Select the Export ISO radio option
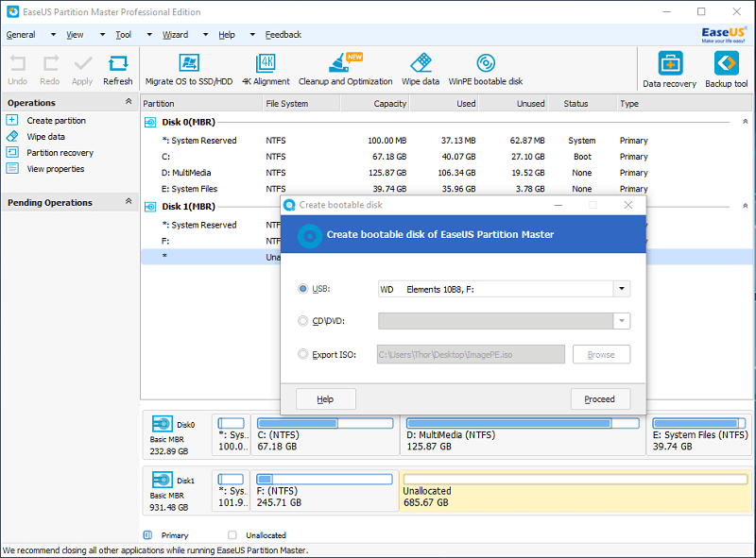Image resolution: width=756 pixels, height=558 pixels. (302, 354)
